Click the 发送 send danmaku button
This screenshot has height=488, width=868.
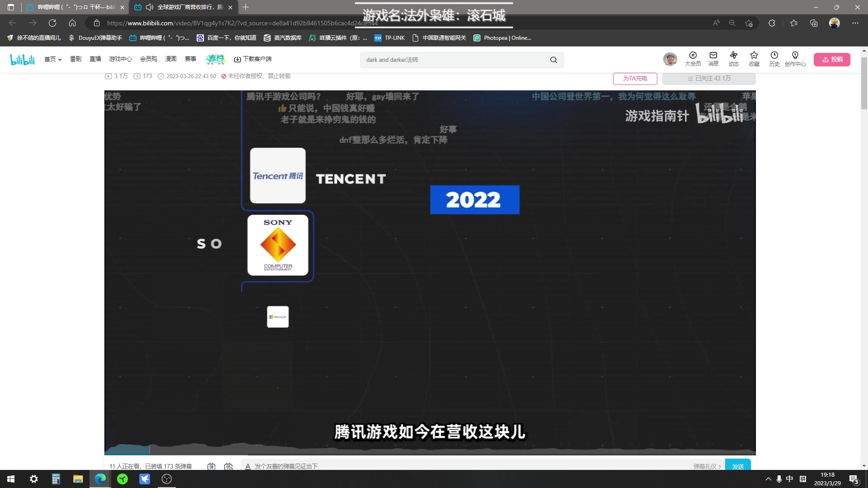point(738,465)
